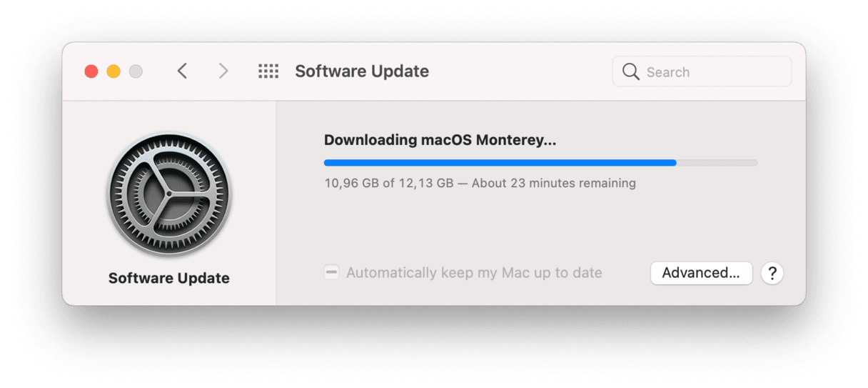Click the 'Downloading macOS Monterey...' heading
Viewport: 868px width, 388px height.
(440, 140)
